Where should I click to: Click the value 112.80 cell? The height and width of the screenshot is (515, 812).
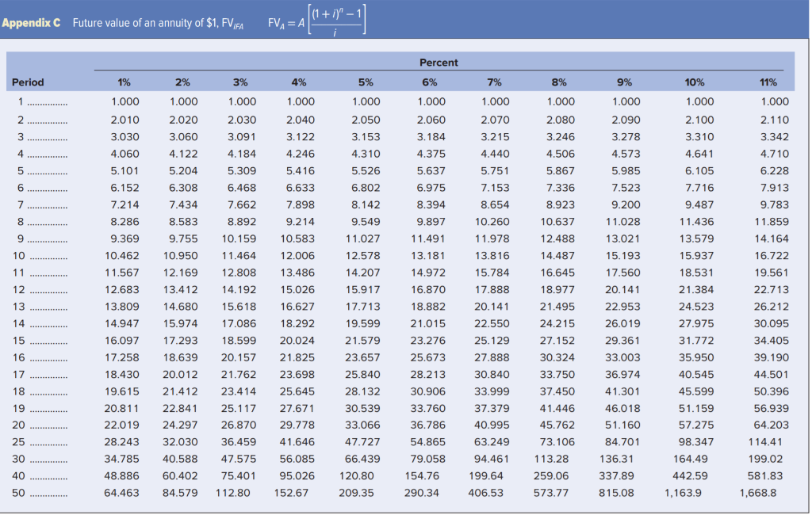232,494
